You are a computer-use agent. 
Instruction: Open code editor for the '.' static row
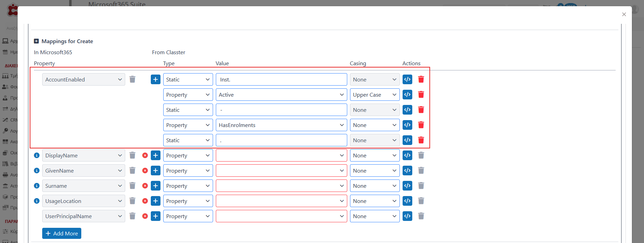coord(407,140)
